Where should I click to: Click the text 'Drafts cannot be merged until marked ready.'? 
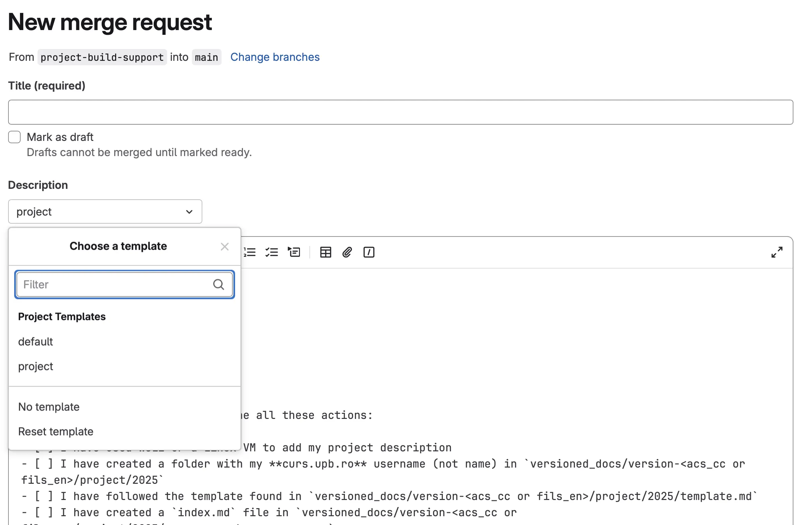point(139,152)
